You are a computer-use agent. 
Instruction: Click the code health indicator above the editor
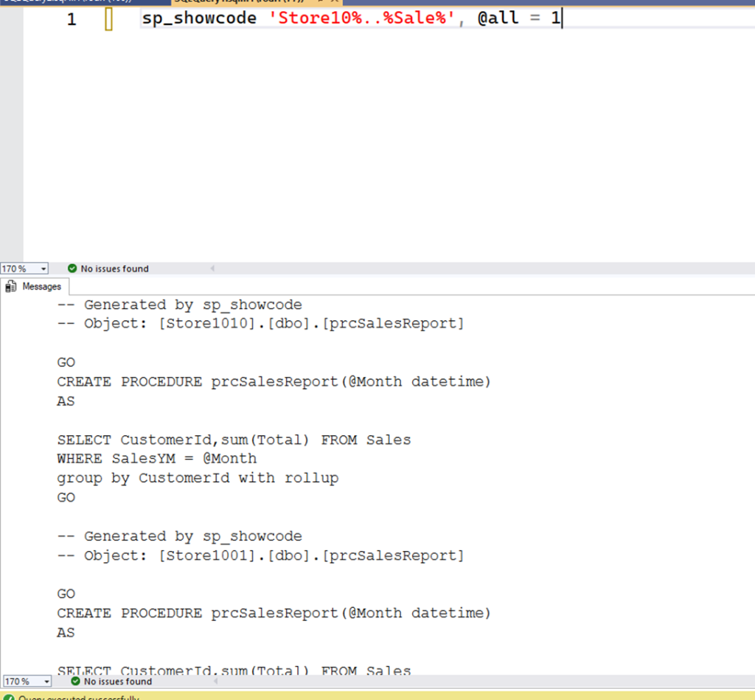[72, 268]
